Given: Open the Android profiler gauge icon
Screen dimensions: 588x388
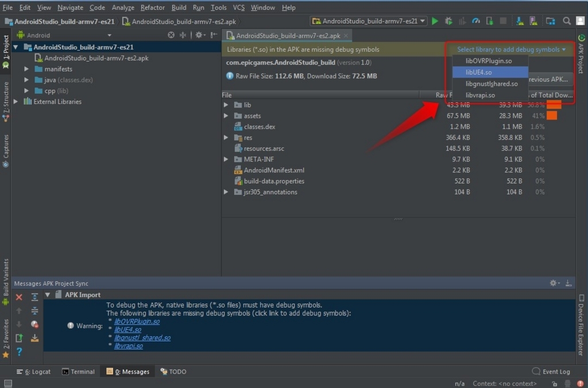Looking at the screenshot, I should tap(476, 21).
